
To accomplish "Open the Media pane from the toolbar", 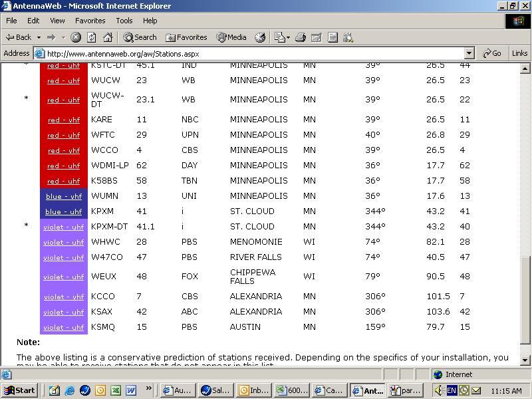I will point(231,37).
